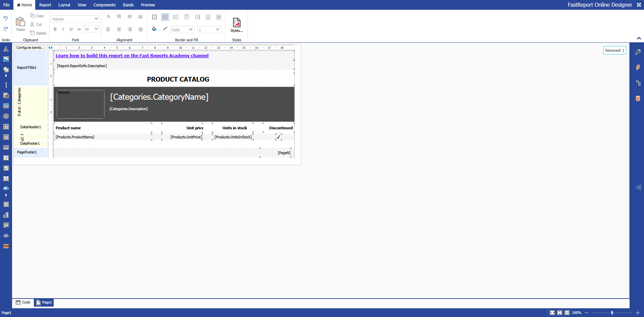This screenshot has height=317, width=644.
Task: Switch to the Code tab
Action: point(23,303)
